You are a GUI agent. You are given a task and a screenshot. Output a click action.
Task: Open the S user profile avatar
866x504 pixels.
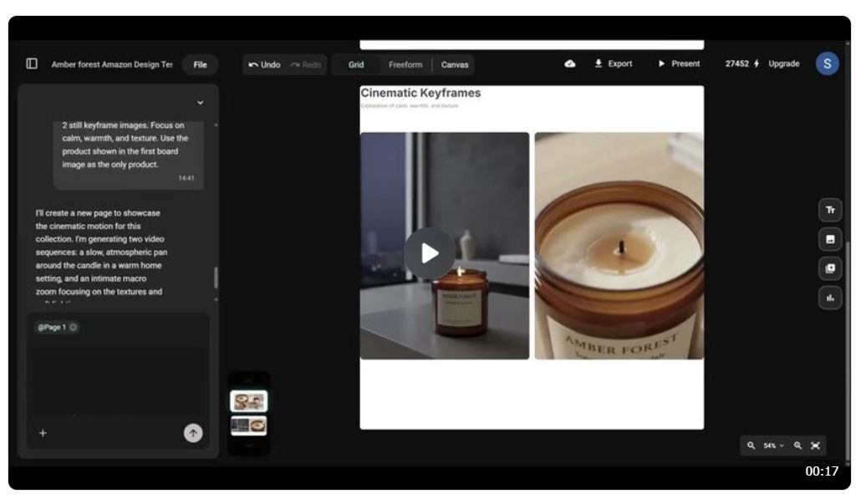point(827,64)
